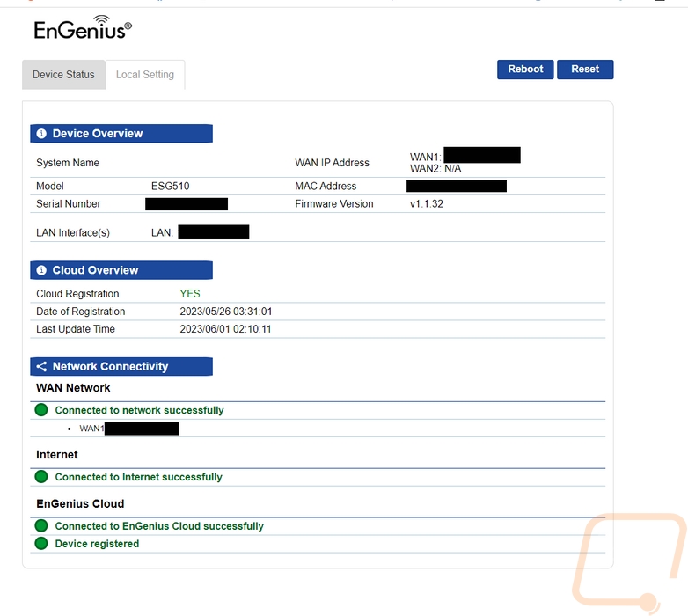Click the System Name label

click(x=68, y=163)
